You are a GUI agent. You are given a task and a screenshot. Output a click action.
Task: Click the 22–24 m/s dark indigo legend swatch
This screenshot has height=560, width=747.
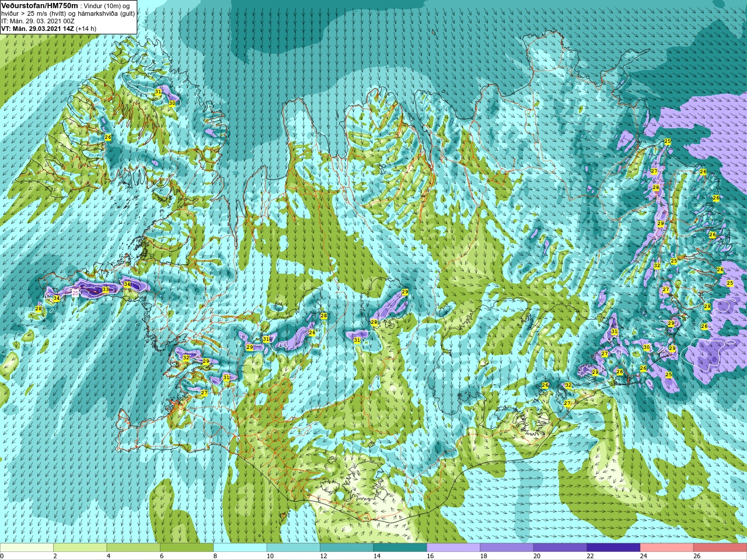[x=613, y=548]
